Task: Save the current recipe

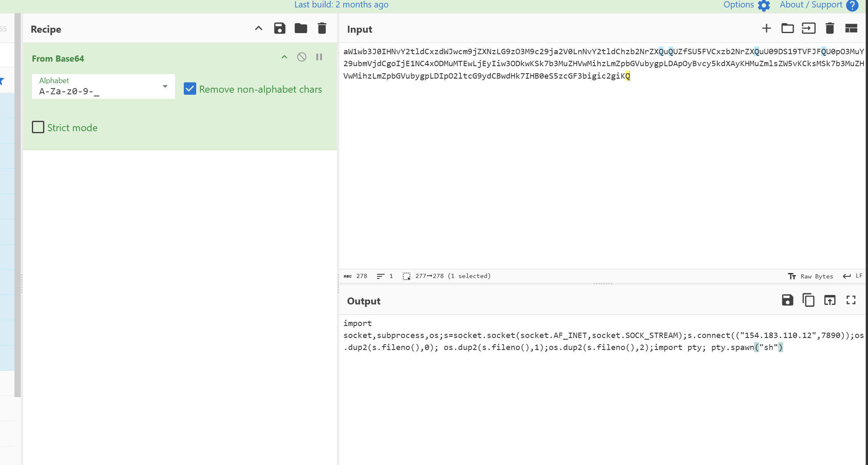Action: 279,29
